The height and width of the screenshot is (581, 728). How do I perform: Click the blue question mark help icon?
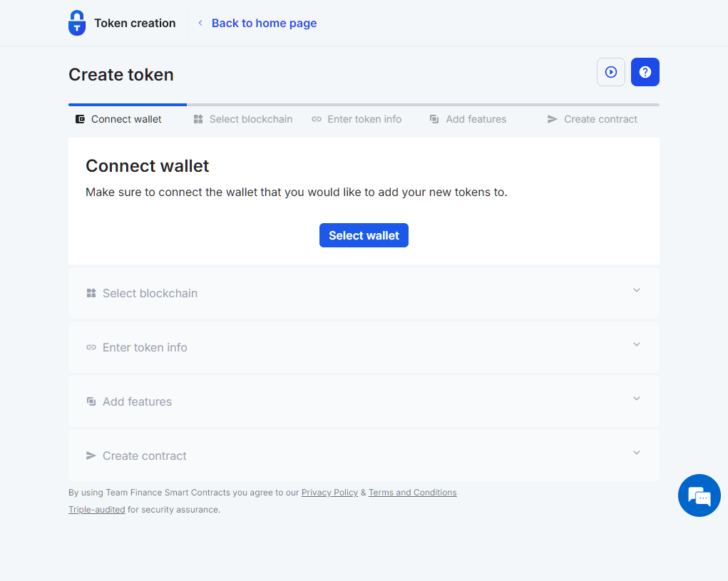pyautogui.click(x=645, y=72)
